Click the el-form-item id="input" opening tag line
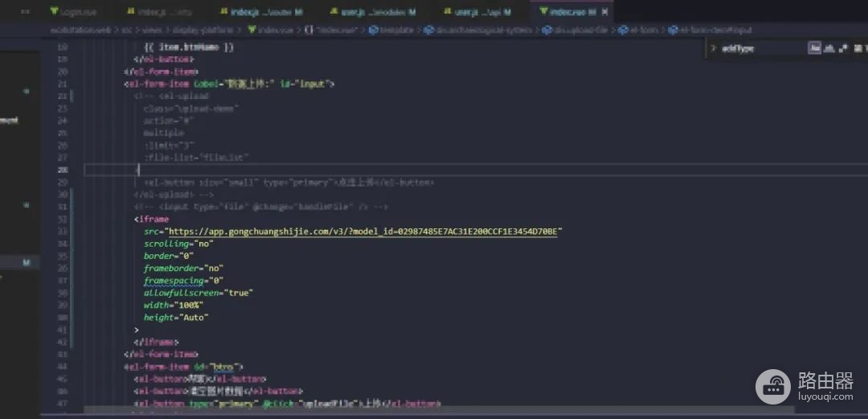 point(229,84)
